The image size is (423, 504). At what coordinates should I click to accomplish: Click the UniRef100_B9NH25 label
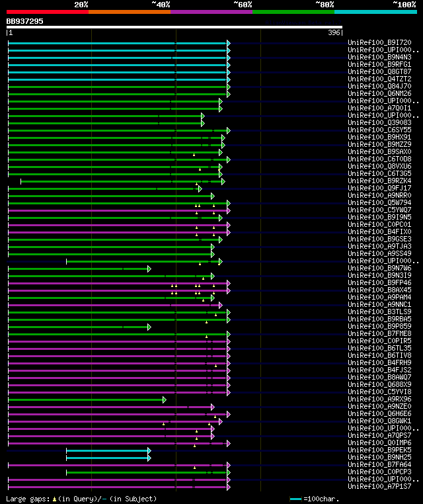pyautogui.click(x=379, y=458)
